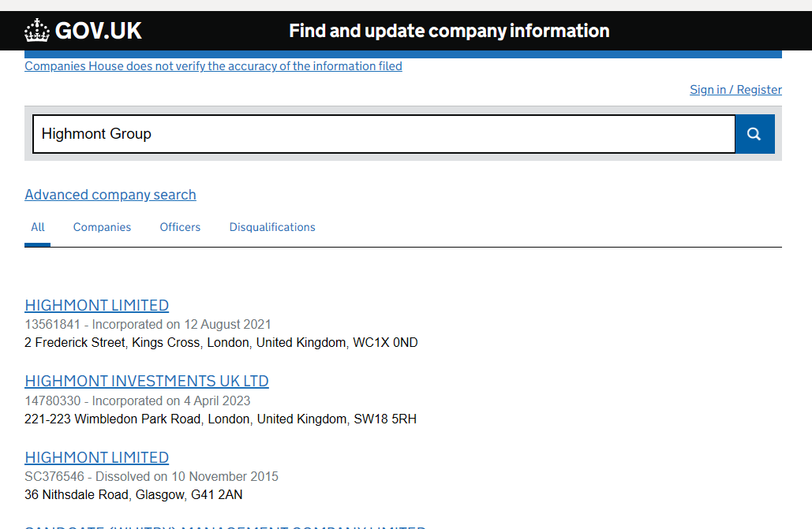Click the magnifying glass search button
The width and height of the screenshot is (812, 529).
pyautogui.click(x=754, y=134)
